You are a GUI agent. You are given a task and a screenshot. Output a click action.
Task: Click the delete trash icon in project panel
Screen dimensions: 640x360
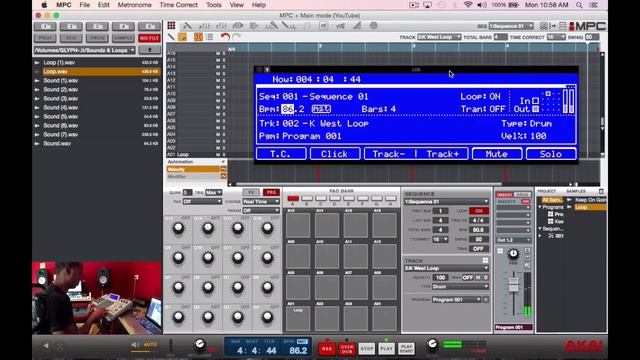pos(601,191)
